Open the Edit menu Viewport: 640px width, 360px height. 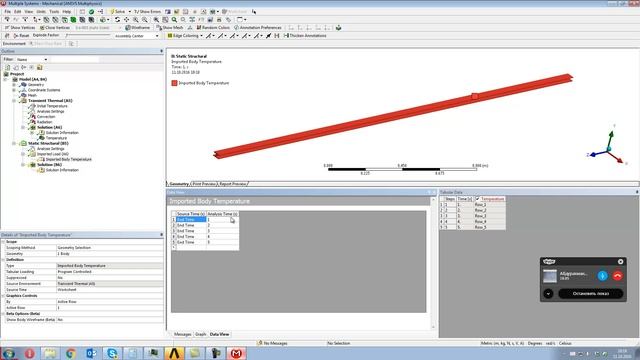(18, 11)
